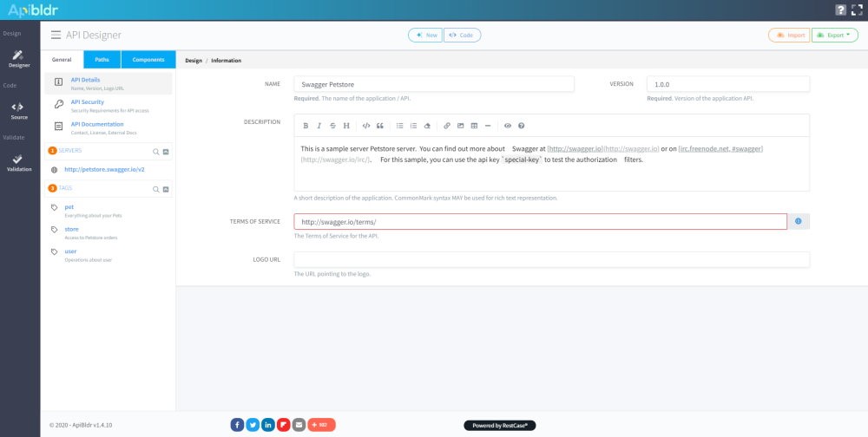Click the ApiBldr logo
868x437 pixels.
pyautogui.click(x=33, y=10)
